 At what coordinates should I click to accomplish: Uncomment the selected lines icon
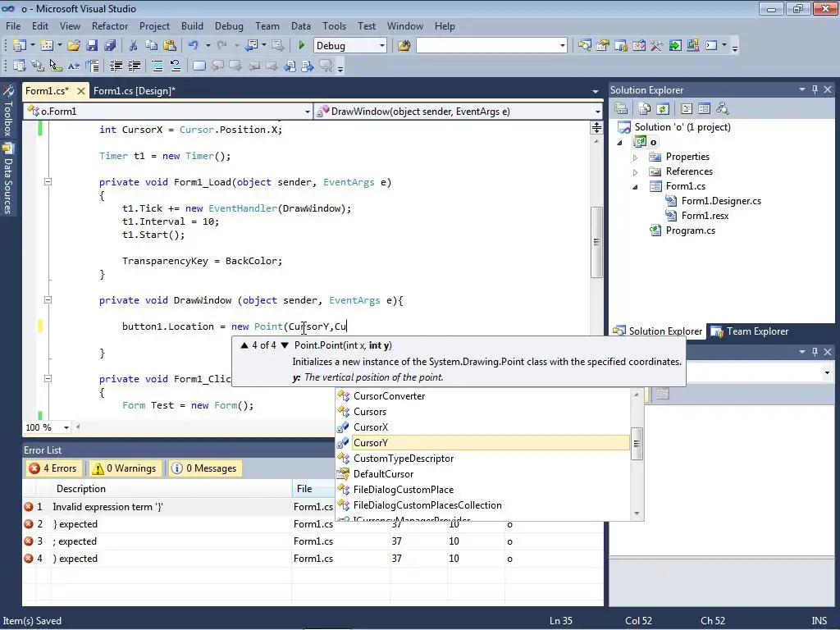coord(176,66)
